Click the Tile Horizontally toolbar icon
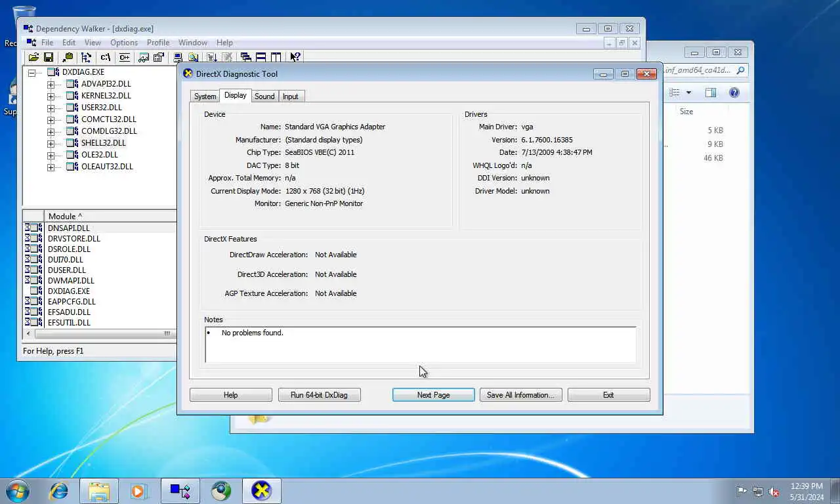This screenshot has width=840, height=504. pos(261,58)
